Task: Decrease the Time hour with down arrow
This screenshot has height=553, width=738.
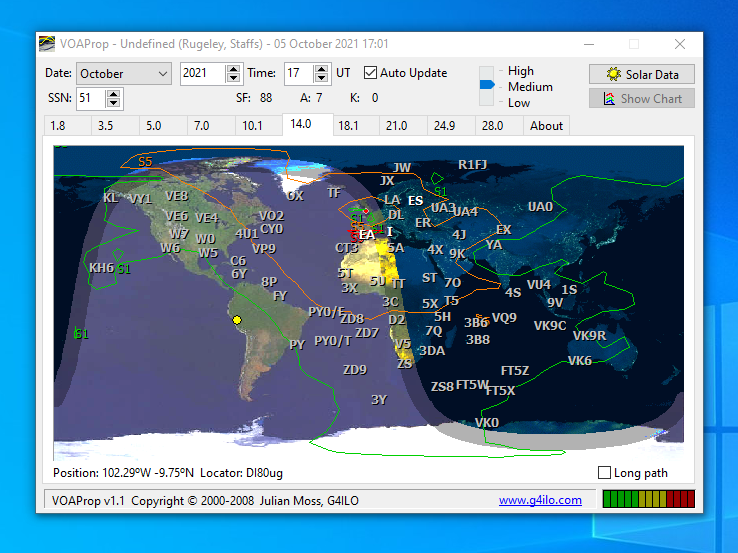Action: pos(321,78)
